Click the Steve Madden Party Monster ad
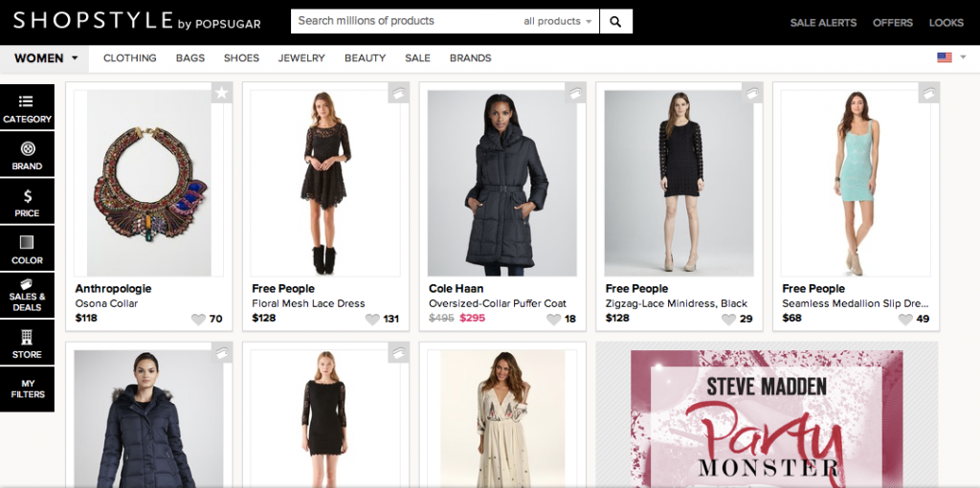 767,419
